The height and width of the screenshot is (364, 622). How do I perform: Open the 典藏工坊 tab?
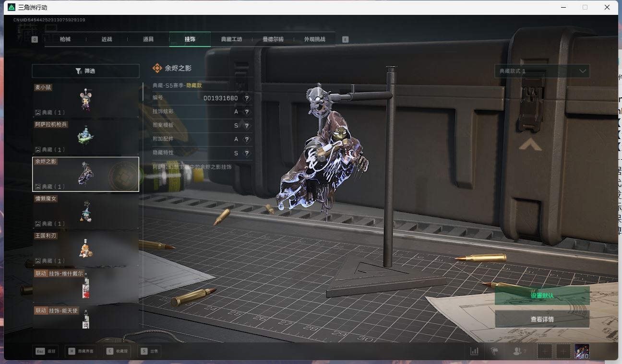(x=231, y=39)
